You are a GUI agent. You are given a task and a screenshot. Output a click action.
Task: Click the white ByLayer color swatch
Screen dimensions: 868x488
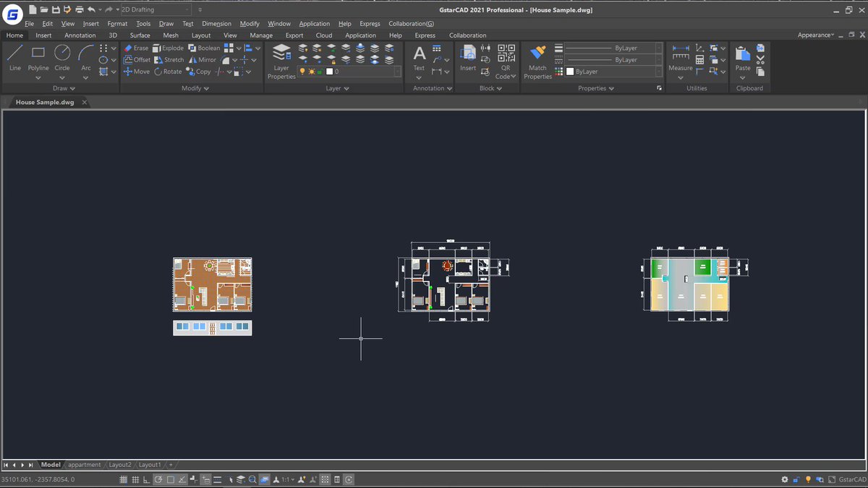[x=570, y=72]
